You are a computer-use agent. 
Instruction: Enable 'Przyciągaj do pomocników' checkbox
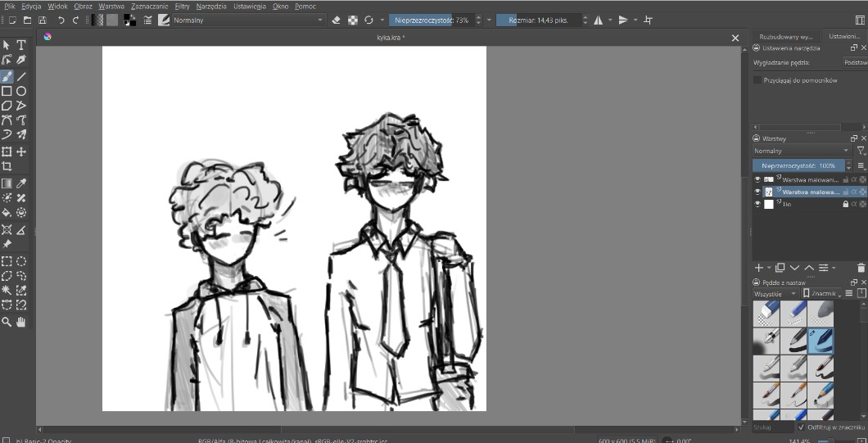click(x=757, y=80)
